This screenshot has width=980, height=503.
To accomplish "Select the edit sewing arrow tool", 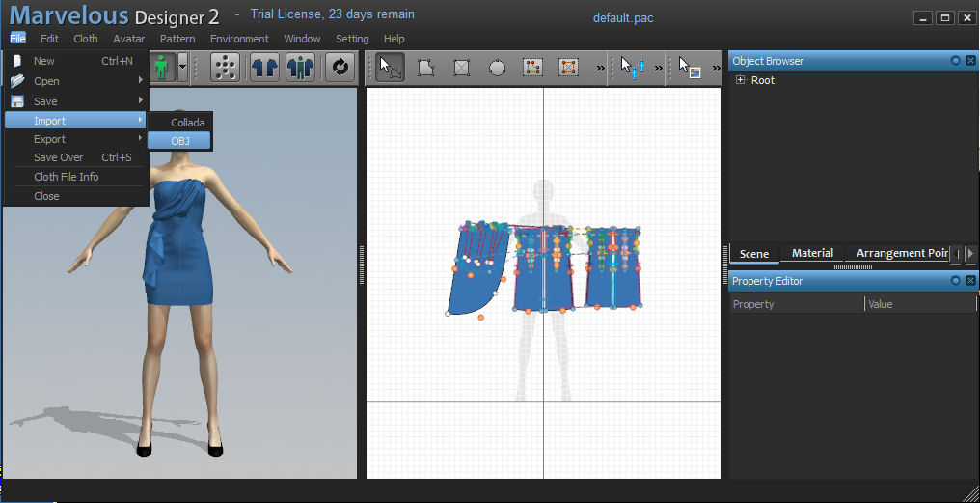I will pos(631,67).
